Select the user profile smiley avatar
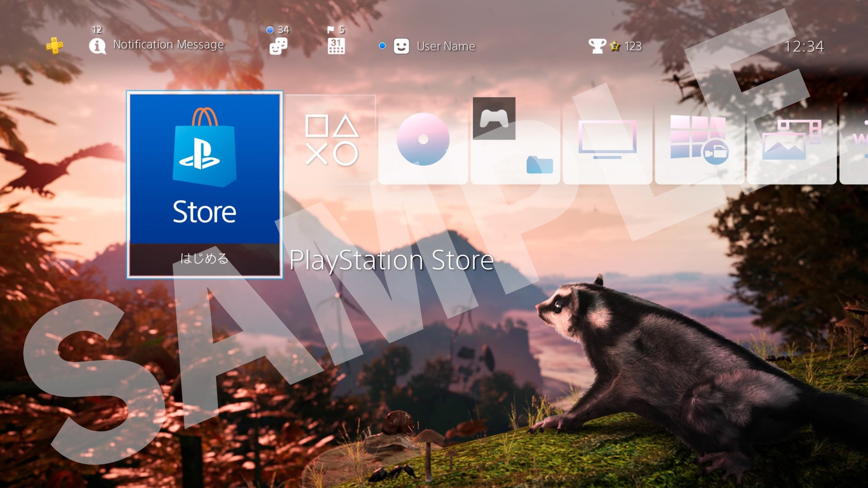 pos(401,46)
